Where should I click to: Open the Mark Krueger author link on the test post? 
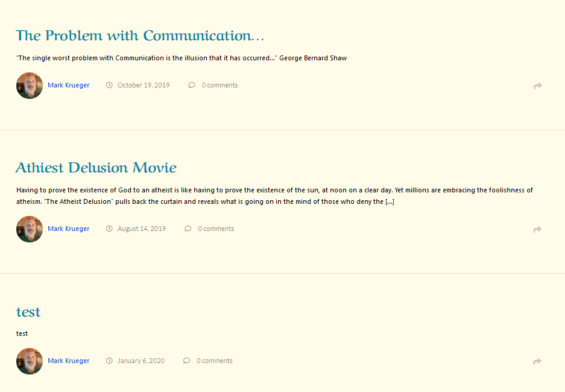69,361
